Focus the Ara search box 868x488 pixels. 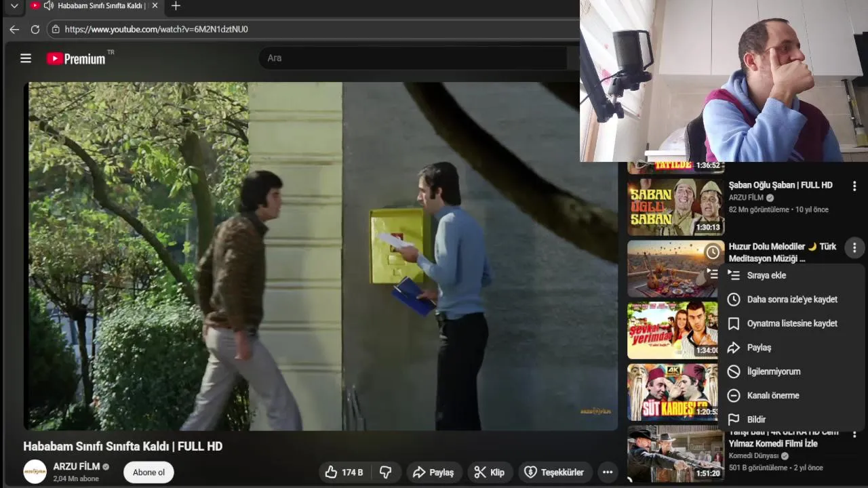412,58
